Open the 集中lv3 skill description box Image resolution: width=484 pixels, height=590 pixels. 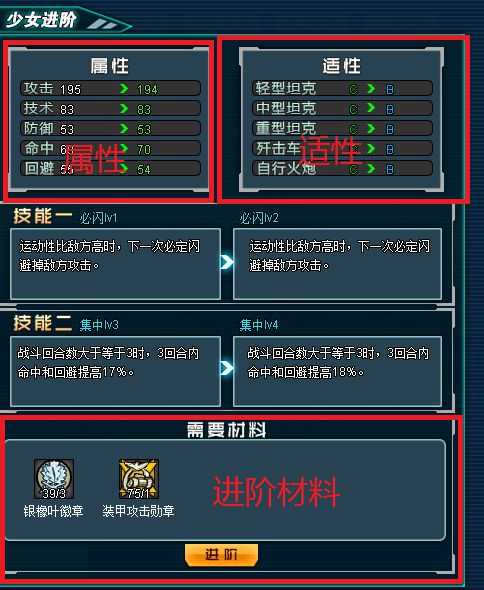coord(115,371)
